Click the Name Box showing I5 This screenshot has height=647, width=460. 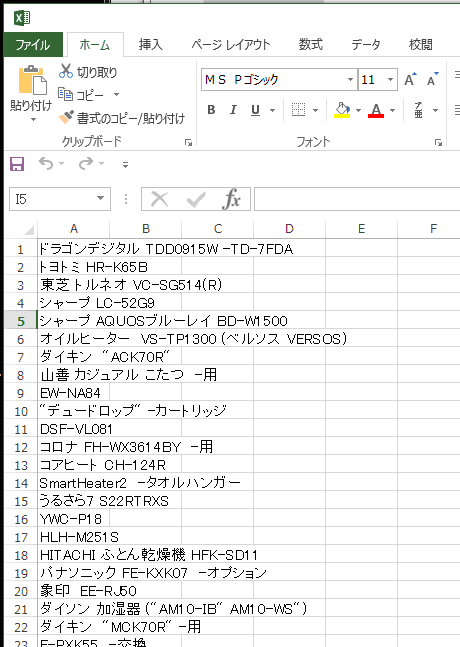point(60,199)
